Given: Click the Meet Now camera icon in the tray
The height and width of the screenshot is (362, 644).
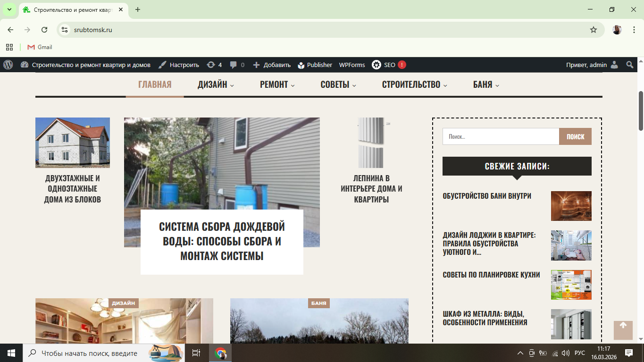Looking at the screenshot, I should 532,353.
